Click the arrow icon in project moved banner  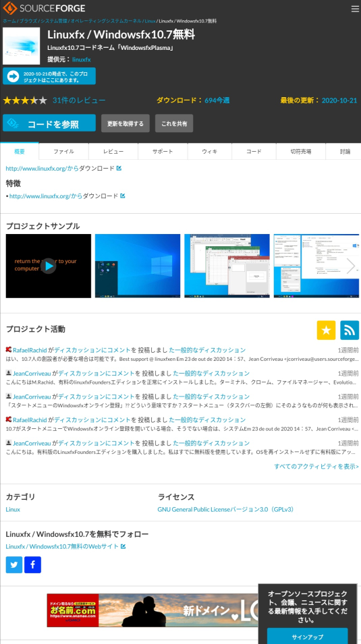(13, 76)
